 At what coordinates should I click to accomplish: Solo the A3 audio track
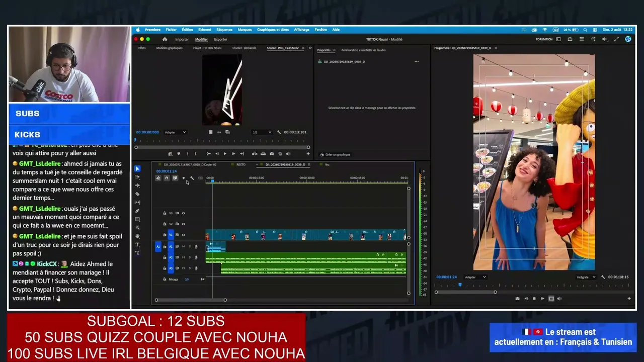[190, 268]
